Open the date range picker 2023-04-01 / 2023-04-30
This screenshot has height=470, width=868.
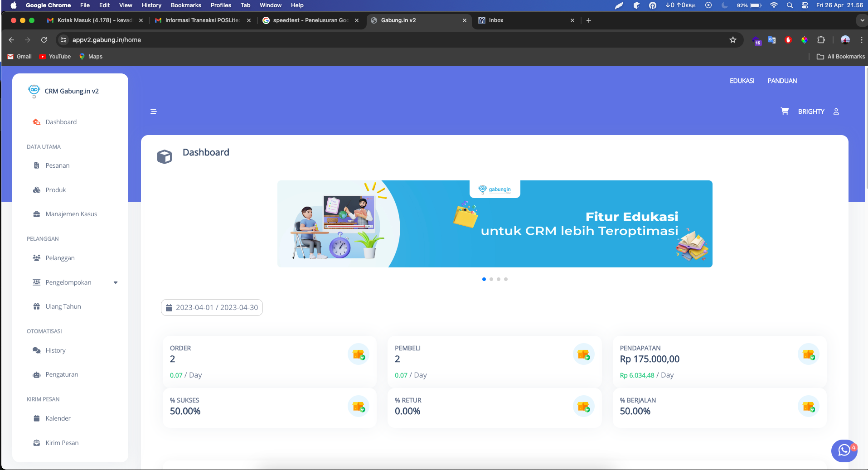[x=211, y=307]
